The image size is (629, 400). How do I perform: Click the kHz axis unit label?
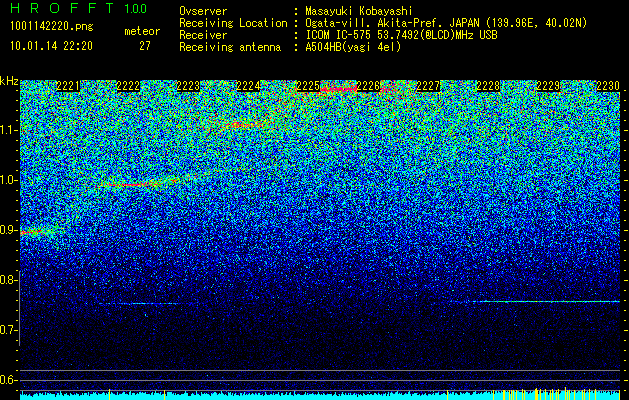(x=9, y=81)
